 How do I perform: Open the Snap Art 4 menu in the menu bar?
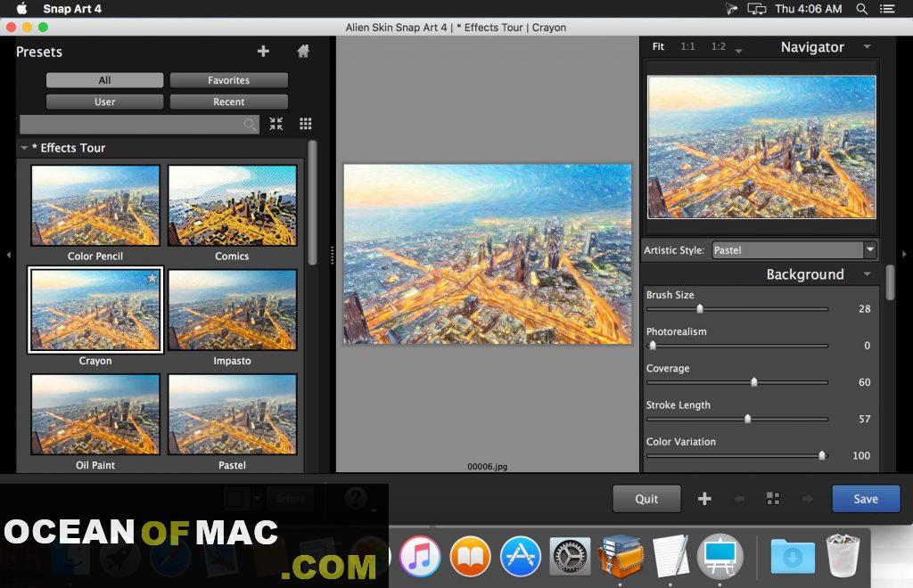(72, 9)
